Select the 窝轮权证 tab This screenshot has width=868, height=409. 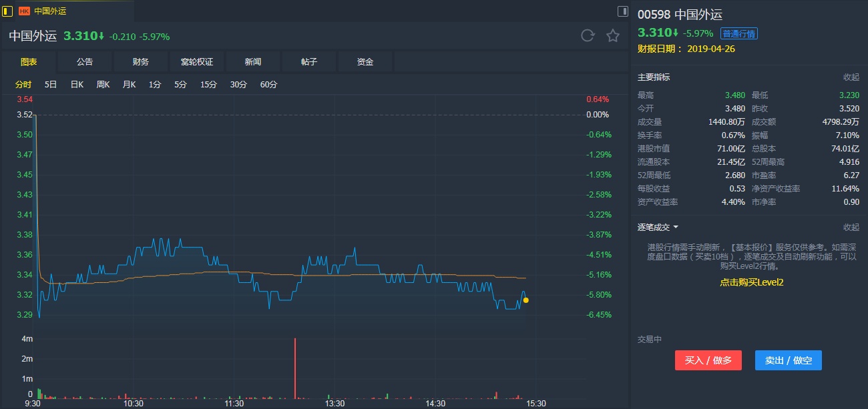[197, 62]
